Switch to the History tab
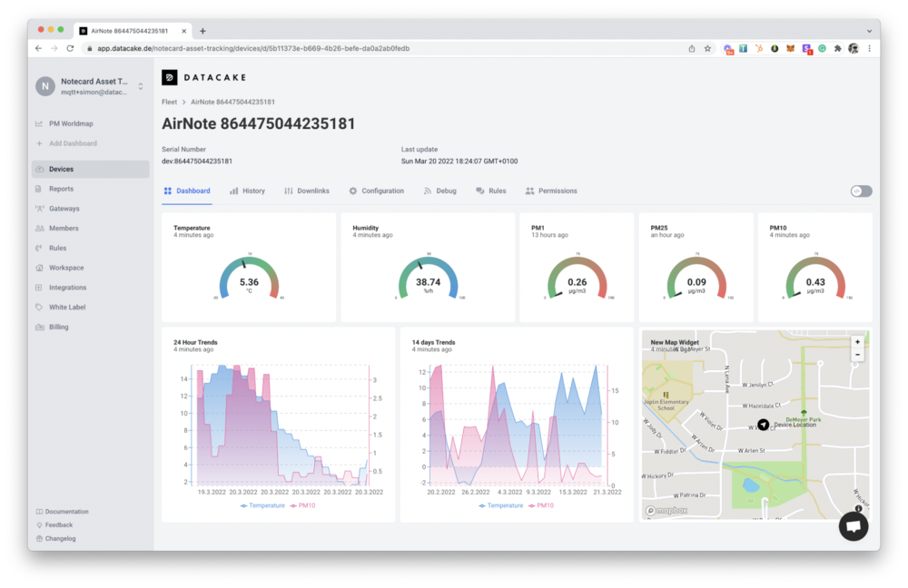 pyautogui.click(x=247, y=191)
